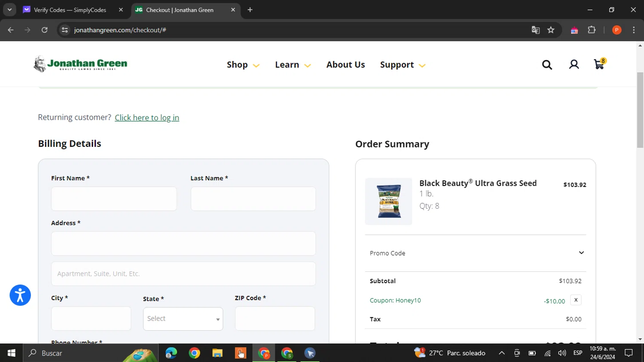Remove the Honey10 coupon with X
The width and height of the screenshot is (644, 362).
pos(576,300)
